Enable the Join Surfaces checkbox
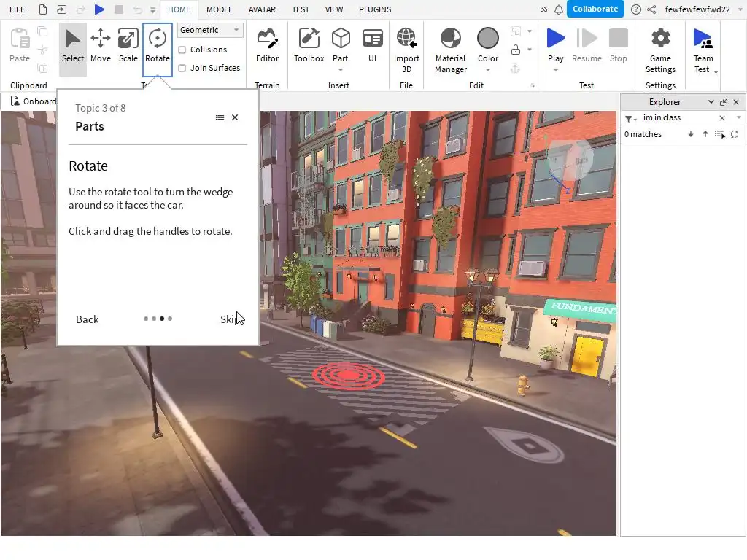The width and height of the screenshot is (747, 560). 182,68
